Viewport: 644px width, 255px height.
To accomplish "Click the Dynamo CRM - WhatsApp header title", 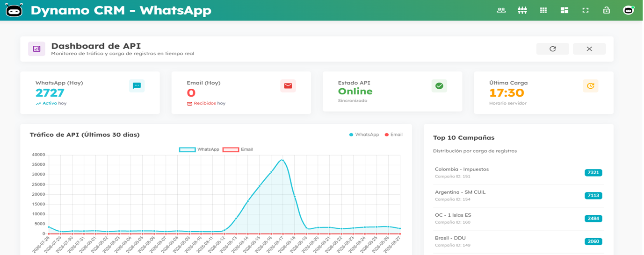I will pos(121,10).
